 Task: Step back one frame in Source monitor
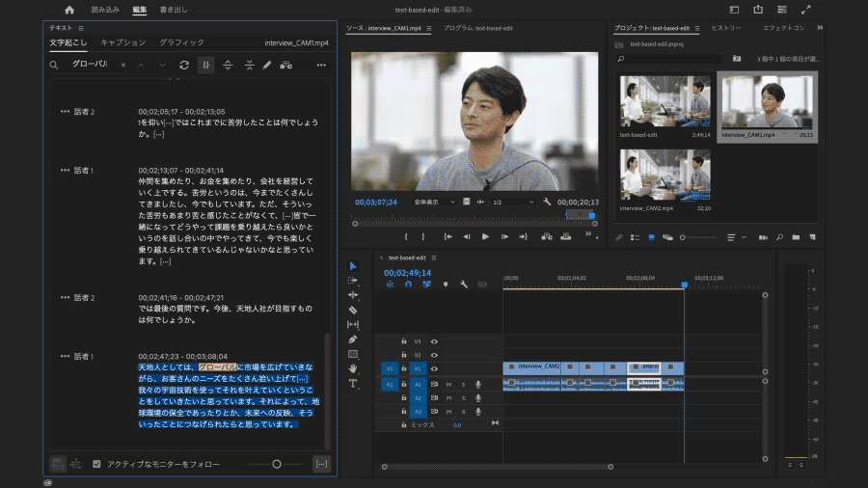click(467, 237)
